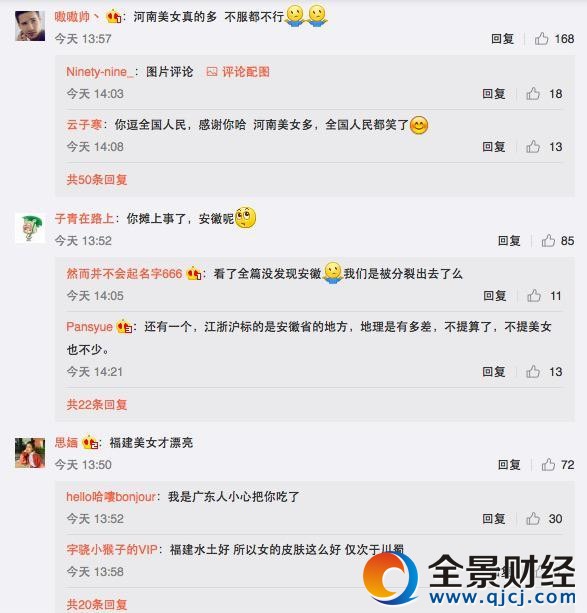Open 思娴's avatar thumbnail
Image resolution: width=587 pixels, height=613 pixels.
point(30,453)
